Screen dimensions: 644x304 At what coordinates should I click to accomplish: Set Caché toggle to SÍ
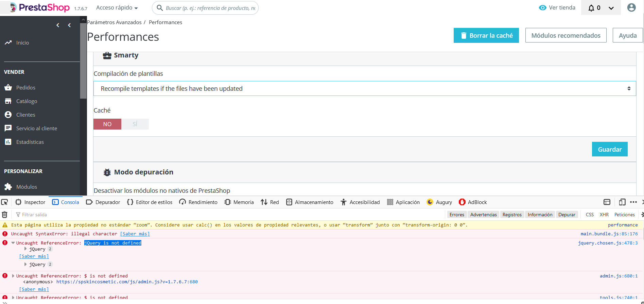[135, 124]
